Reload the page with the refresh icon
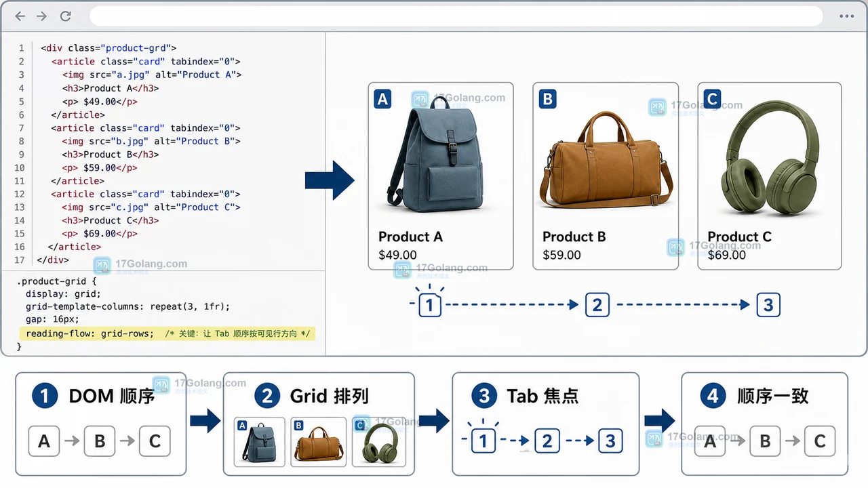Image resolution: width=868 pixels, height=488 pixels. [x=65, y=16]
